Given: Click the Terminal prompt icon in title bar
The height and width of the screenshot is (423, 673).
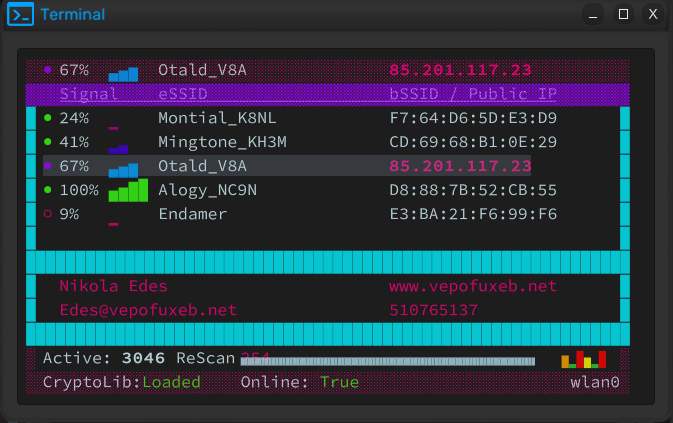Looking at the screenshot, I should click(21, 14).
